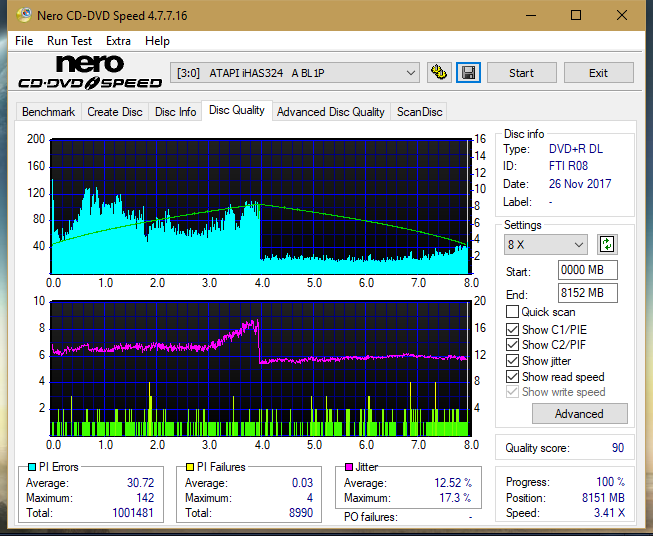Click Jitter maximum value 17.3 %
The width and height of the screenshot is (653, 536).
click(455, 498)
